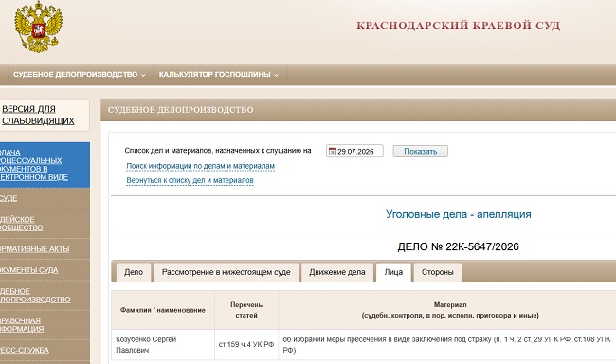Switch to Рассмотрение в нижестоящем суде tab
The width and height of the screenshot is (616, 364).
click(226, 272)
